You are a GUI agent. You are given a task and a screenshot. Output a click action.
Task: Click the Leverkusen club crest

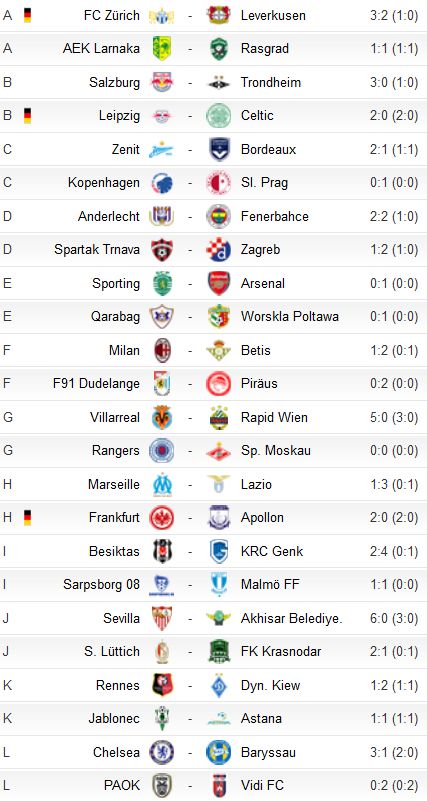click(219, 15)
